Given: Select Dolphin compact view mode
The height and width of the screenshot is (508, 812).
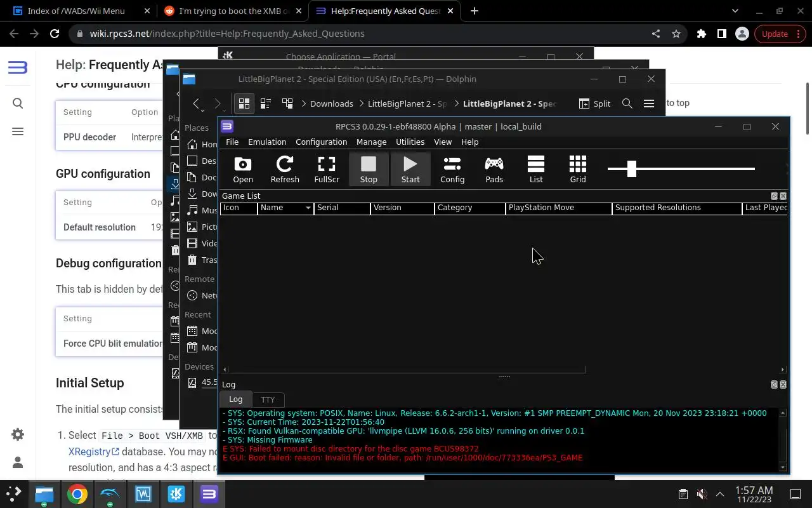Looking at the screenshot, I should (x=266, y=104).
